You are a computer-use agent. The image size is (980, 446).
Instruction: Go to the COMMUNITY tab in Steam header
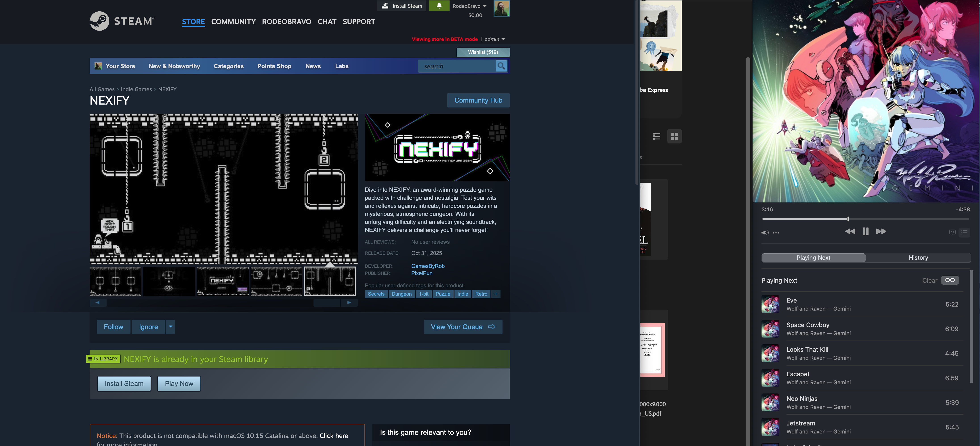tap(233, 22)
